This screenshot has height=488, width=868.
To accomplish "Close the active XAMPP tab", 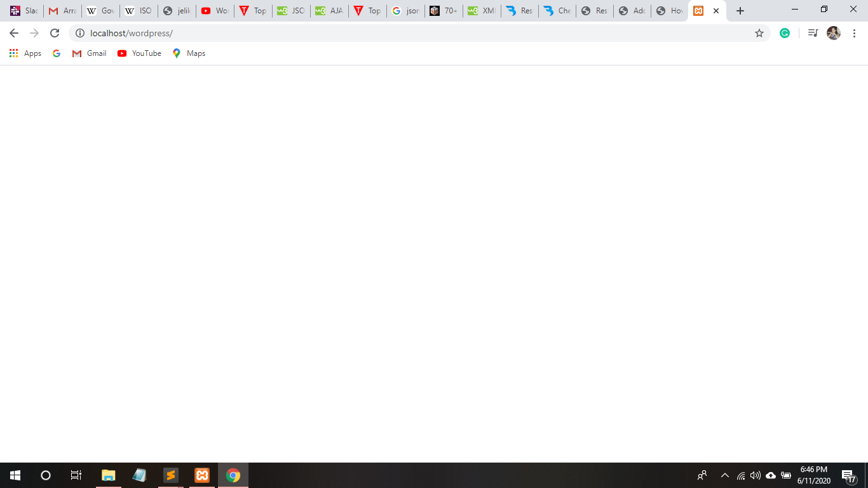I will [x=716, y=11].
